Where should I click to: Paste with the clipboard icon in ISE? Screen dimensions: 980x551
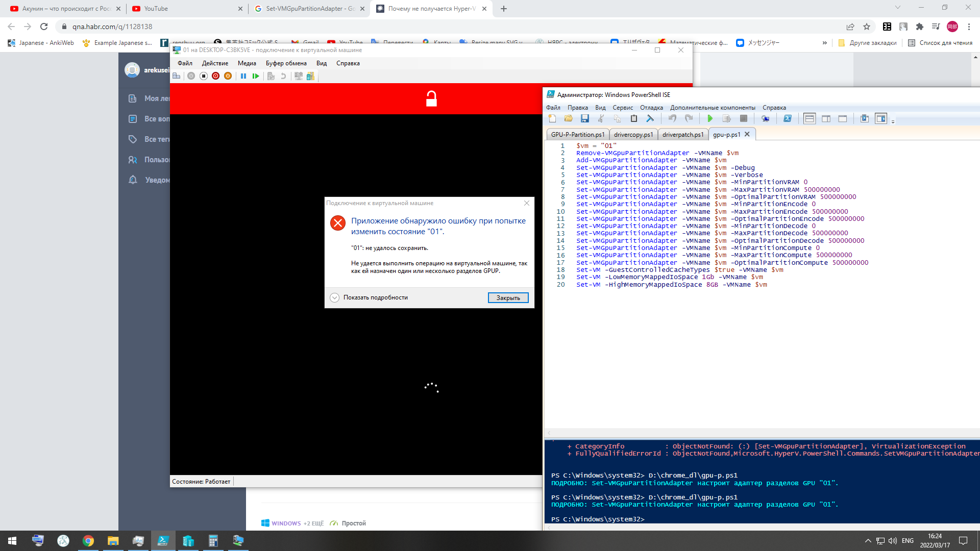coord(634,118)
